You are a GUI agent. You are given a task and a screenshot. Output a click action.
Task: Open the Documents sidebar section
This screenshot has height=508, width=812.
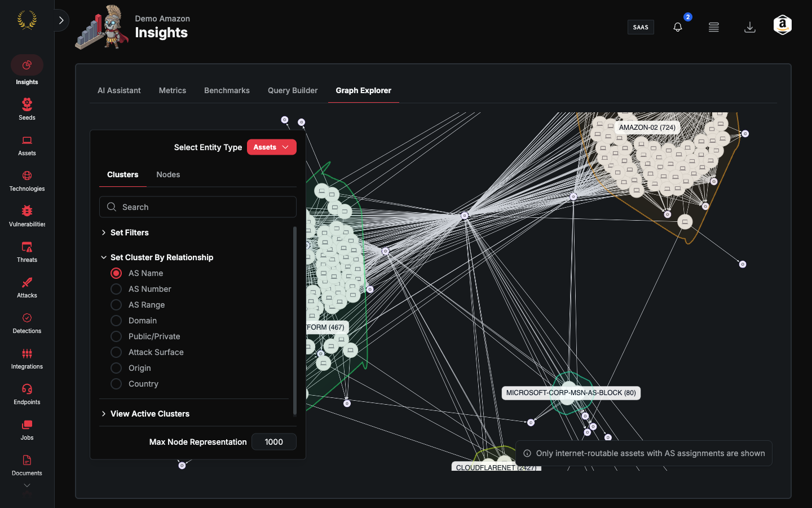(27, 465)
